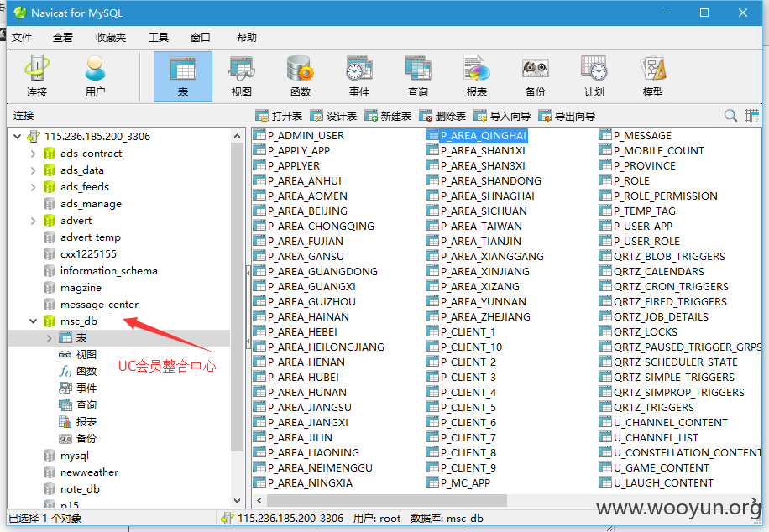
Task: Open the 帮助 menu
Action: [246, 38]
